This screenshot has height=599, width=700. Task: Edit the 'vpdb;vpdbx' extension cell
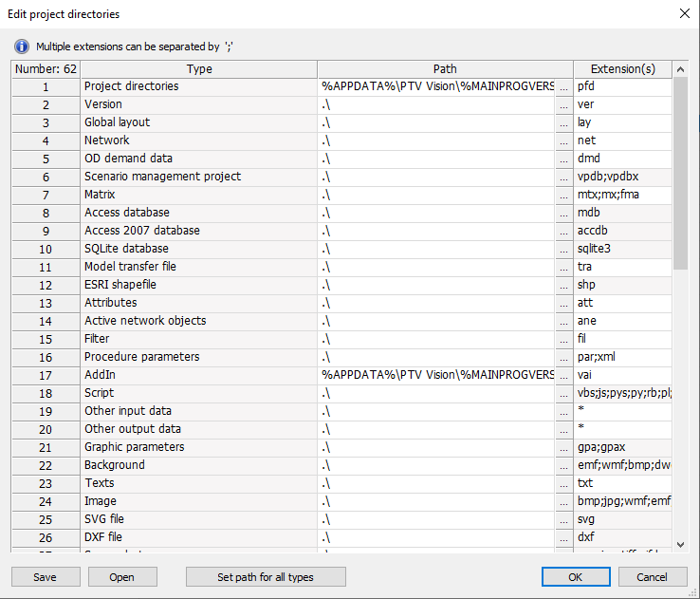pyautogui.click(x=623, y=177)
